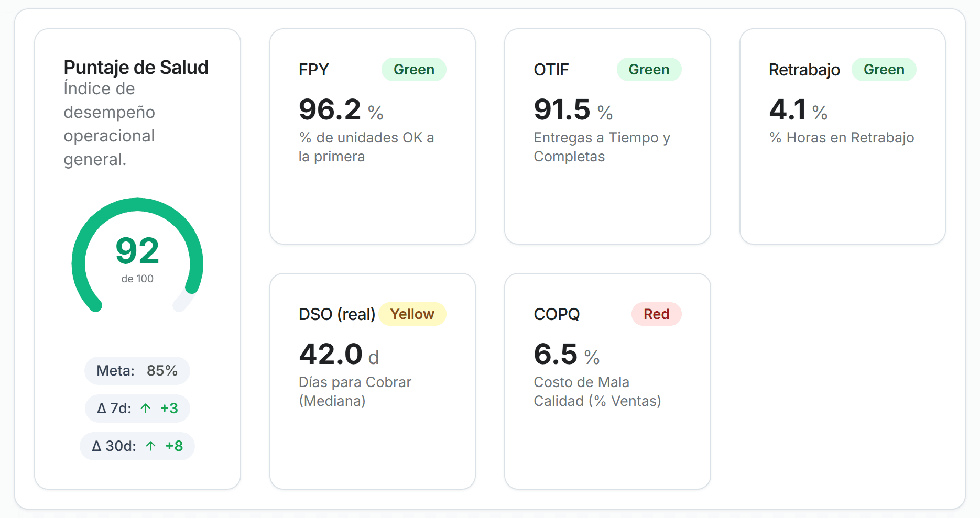980x518 pixels.
Task: Open the DSO (real) card title
Action: (337, 314)
